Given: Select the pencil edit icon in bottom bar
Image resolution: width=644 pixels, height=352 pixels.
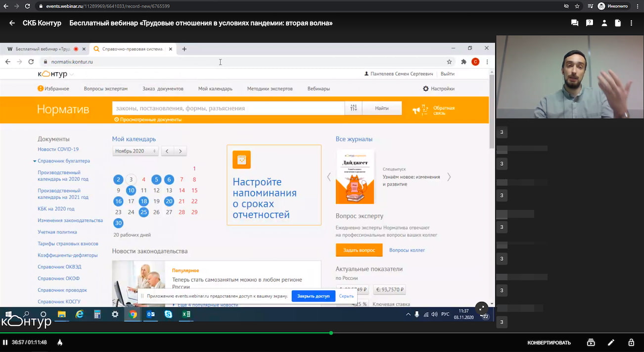Looking at the screenshot, I should (611, 342).
